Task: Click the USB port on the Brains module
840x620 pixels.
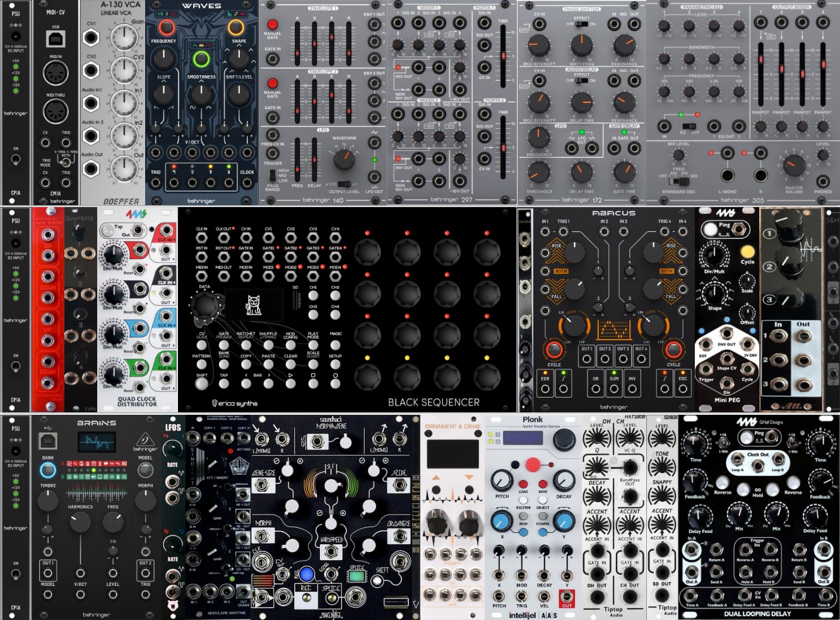Action: click(x=47, y=440)
